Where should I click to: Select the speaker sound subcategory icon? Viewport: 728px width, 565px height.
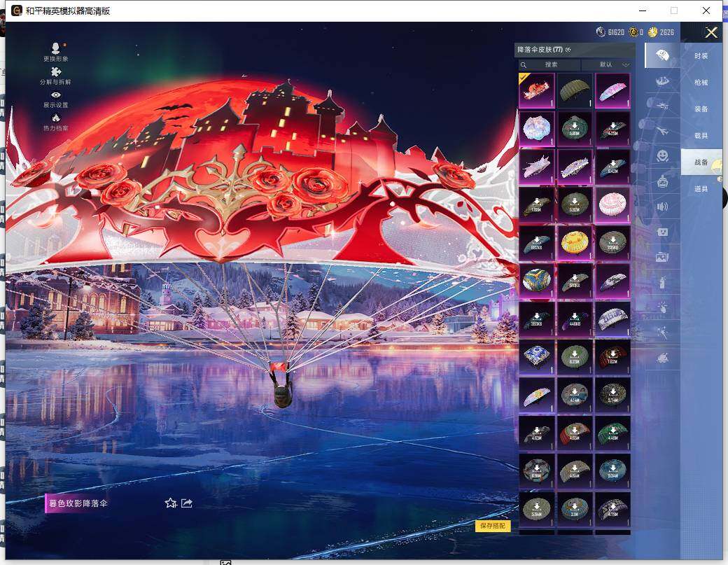661,207
